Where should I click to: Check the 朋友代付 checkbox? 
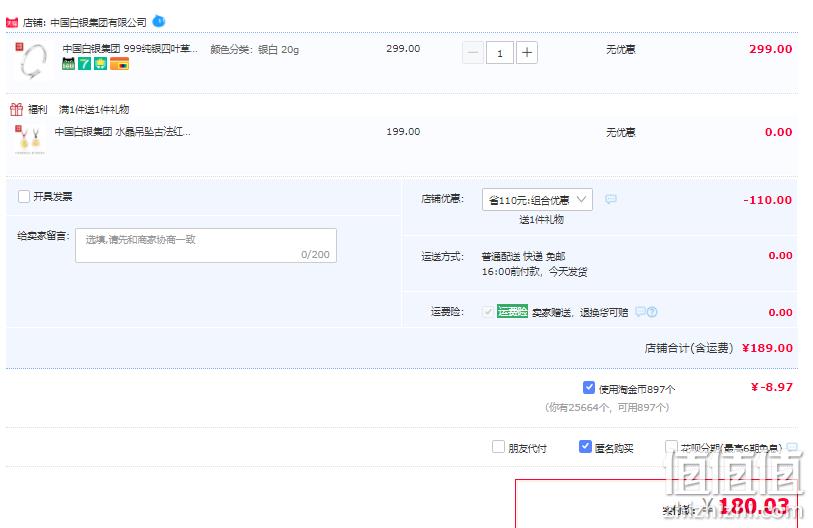498,447
